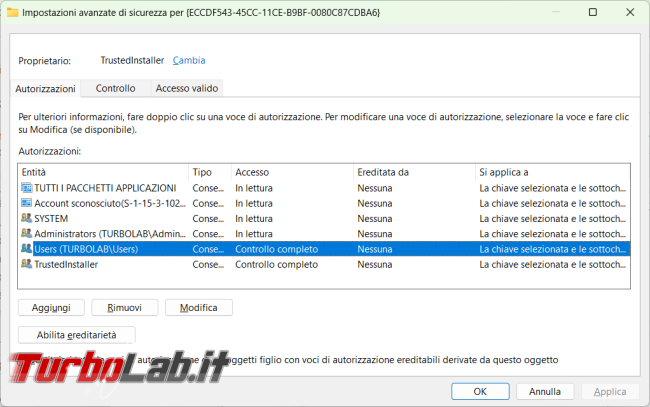Click the Annulla button
This screenshot has width=650, height=407.
point(545,392)
